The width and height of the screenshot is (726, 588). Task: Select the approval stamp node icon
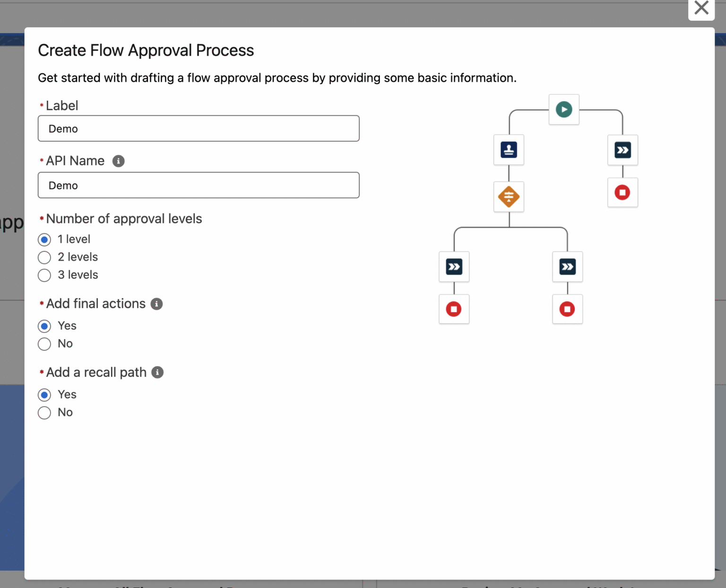point(509,150)
